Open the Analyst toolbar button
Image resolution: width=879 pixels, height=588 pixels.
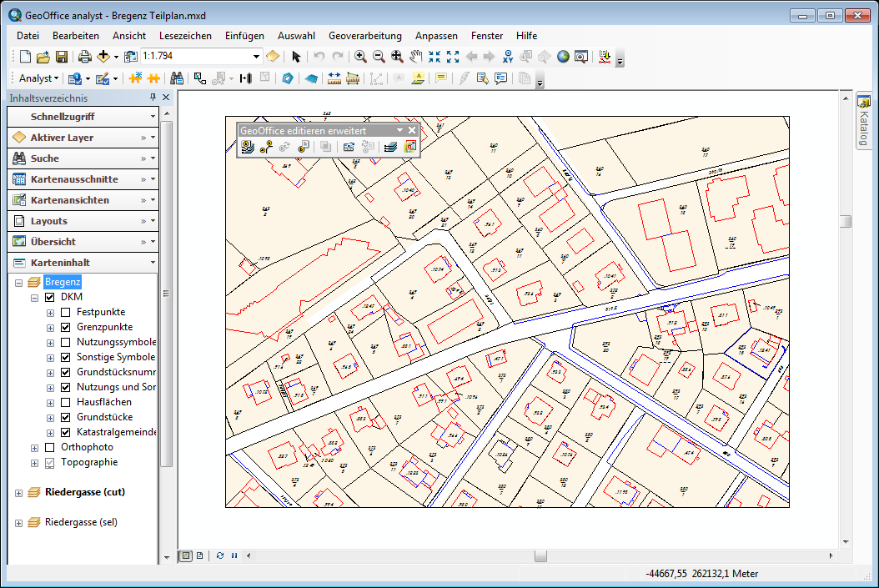[38, 78]
